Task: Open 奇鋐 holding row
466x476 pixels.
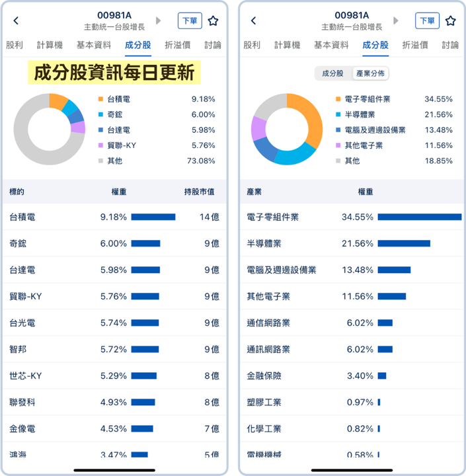Action: [x=114, y=243]
